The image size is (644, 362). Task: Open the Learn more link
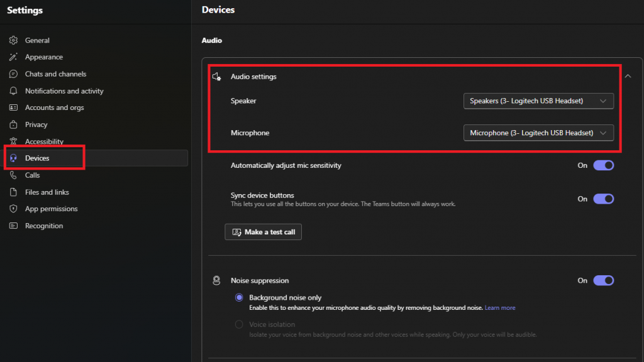(x=500, y=308)
